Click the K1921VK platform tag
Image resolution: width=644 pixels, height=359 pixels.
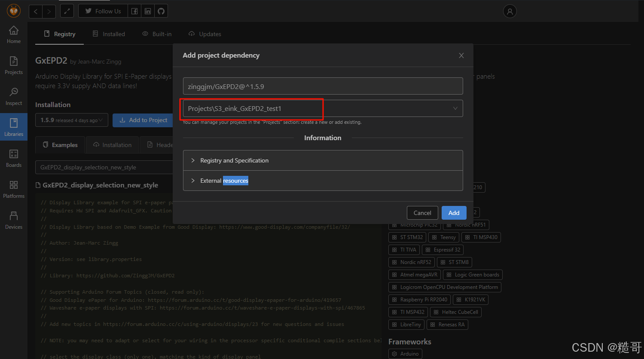(470, 300)
